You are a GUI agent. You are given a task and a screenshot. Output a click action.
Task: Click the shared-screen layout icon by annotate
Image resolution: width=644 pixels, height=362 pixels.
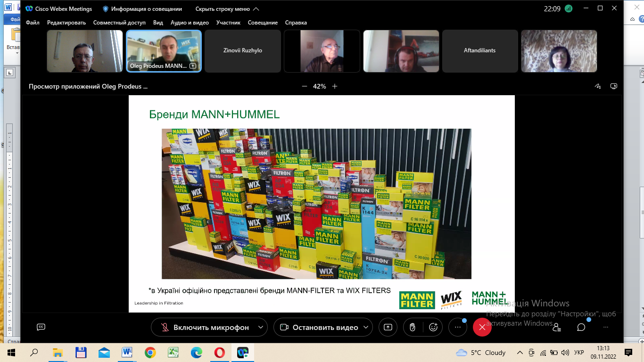pyautogui.click(x=614, y=86)
